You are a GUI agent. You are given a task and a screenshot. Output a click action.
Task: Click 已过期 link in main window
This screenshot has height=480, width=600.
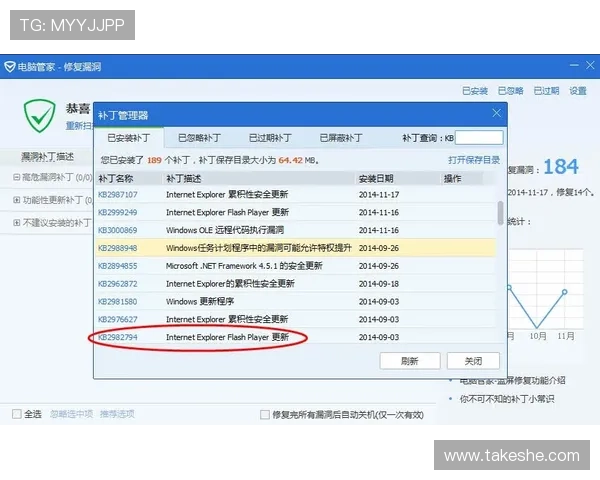[x=546, y=91]
